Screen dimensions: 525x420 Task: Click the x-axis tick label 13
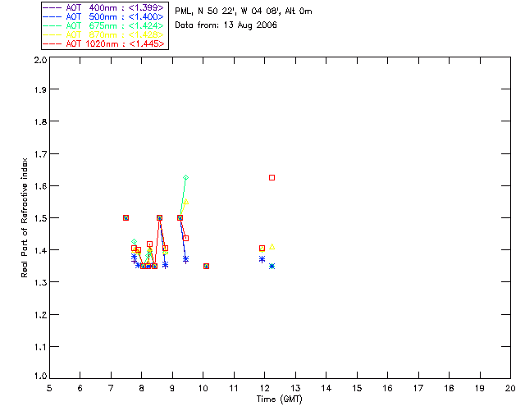(x=295, y=389)
